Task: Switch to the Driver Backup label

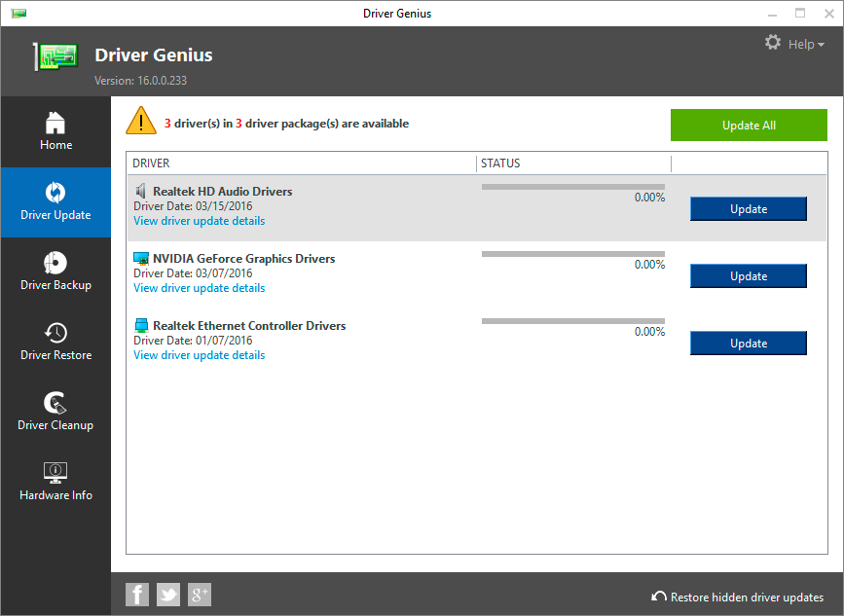Action: [56, 284]
